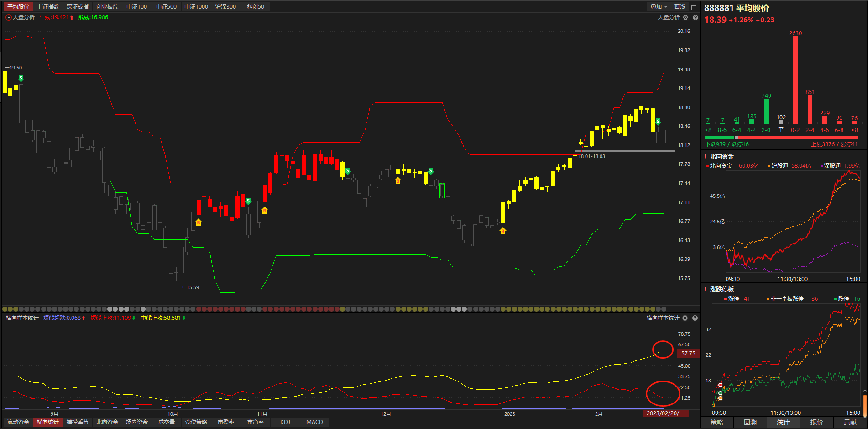868x429 pixels.
Task: Select 市盈率 indicator tab
Action: [x=226, y=422]
